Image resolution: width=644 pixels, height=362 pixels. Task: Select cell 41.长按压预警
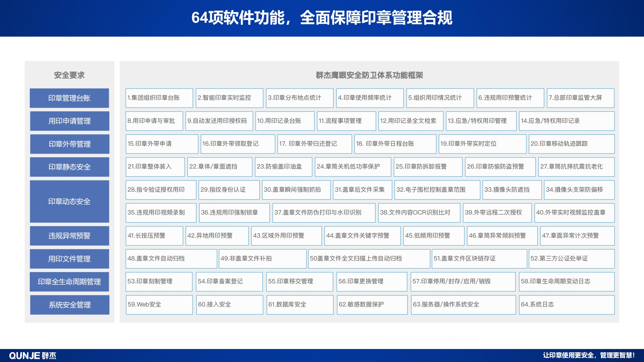154,236
